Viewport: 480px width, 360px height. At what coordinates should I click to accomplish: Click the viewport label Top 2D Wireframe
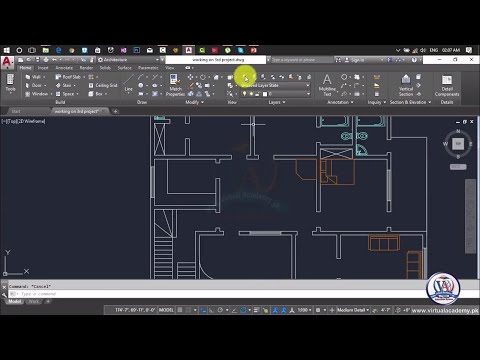[23, 121]
